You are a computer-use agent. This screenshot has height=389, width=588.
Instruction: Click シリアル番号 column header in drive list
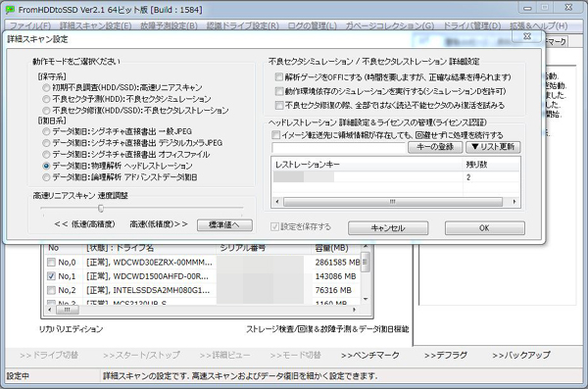pos(243,248)
